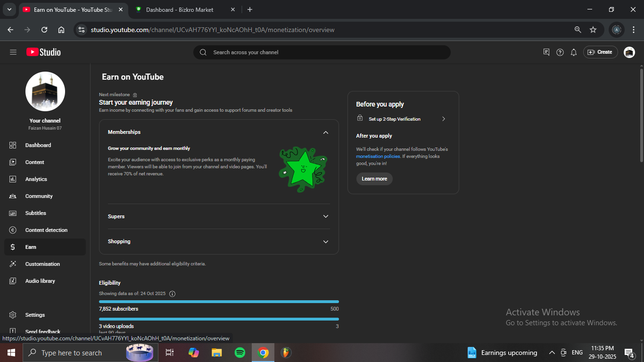Open the Analytics page from sidebar
This screenshot has width=644, height=362.
click(36, 179)
